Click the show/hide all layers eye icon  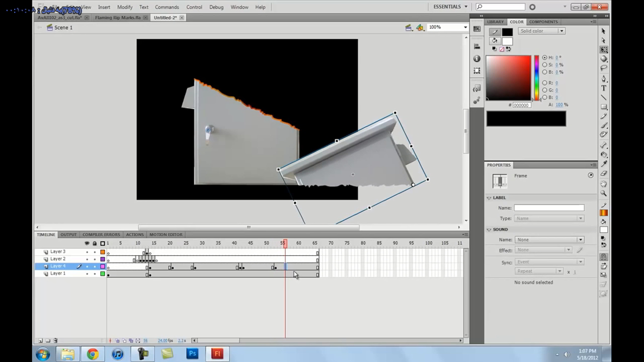pyautogui.click(x=87, y=243)
